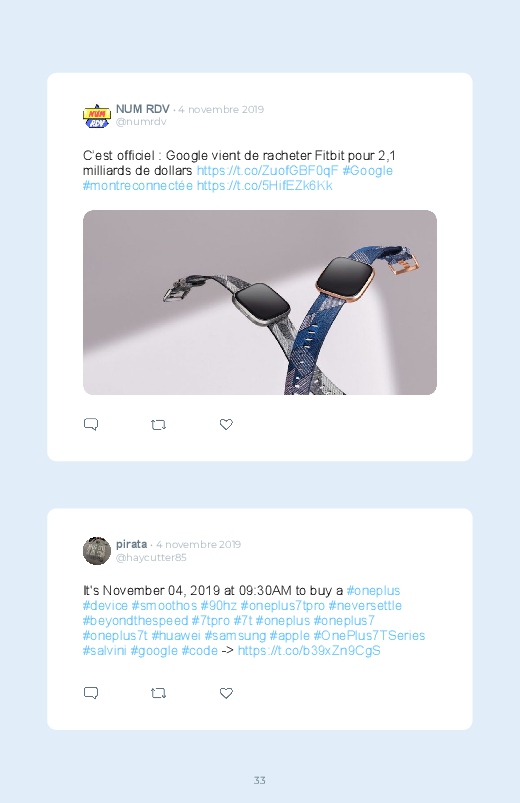Click the #beyondthespeed hashtag
This screenshot has height=803, width=520.
pyautogui.click(x=135, y=621)
